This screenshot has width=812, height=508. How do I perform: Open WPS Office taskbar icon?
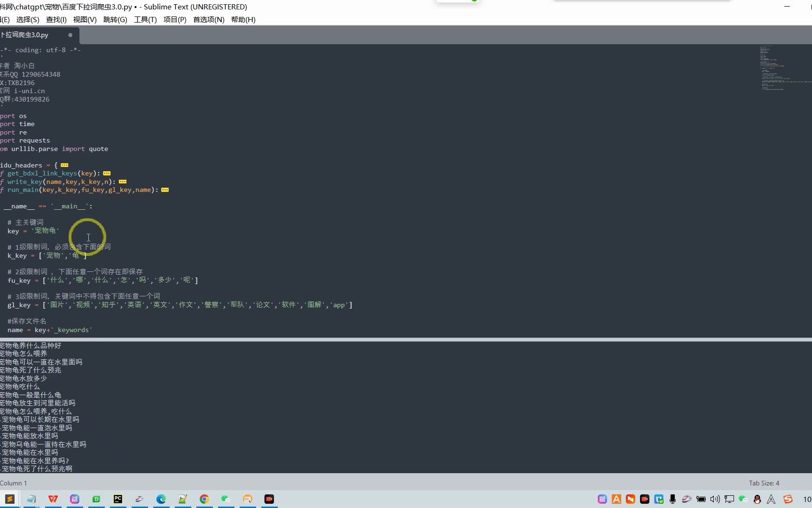(x=53, y=499)
